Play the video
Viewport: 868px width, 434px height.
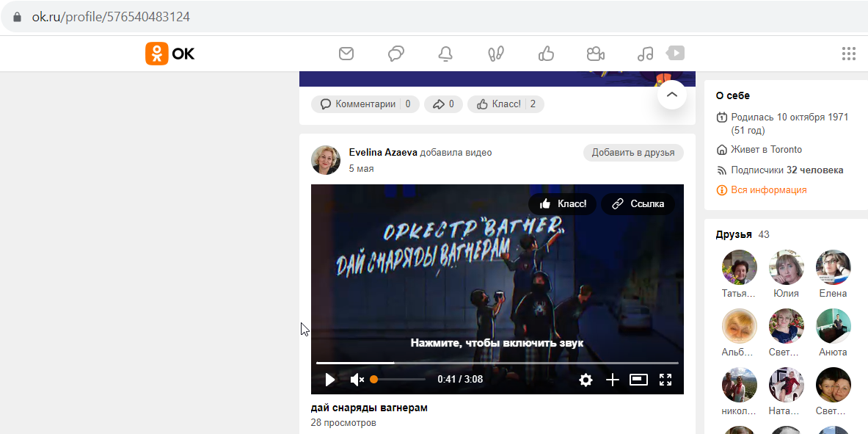pos(330,380)
